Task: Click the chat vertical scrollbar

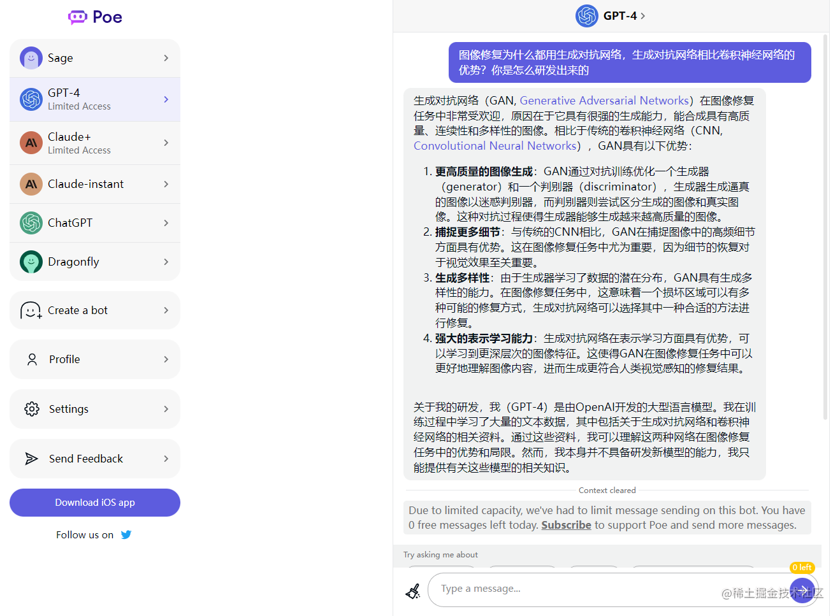Action: pyautogui.click(x=825, y=226)
